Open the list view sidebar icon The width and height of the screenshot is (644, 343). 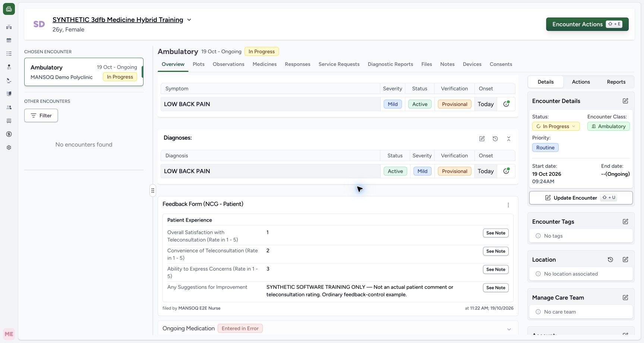click(9, 54)
